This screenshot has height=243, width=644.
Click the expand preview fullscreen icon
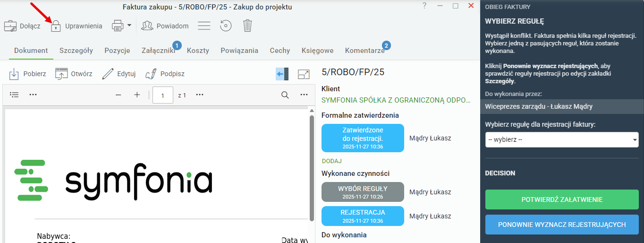click(304, 74)
